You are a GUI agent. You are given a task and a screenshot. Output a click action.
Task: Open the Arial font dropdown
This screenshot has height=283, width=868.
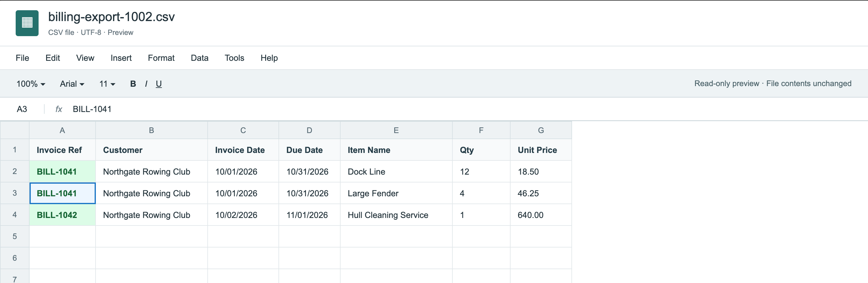[x=72, y=84]
